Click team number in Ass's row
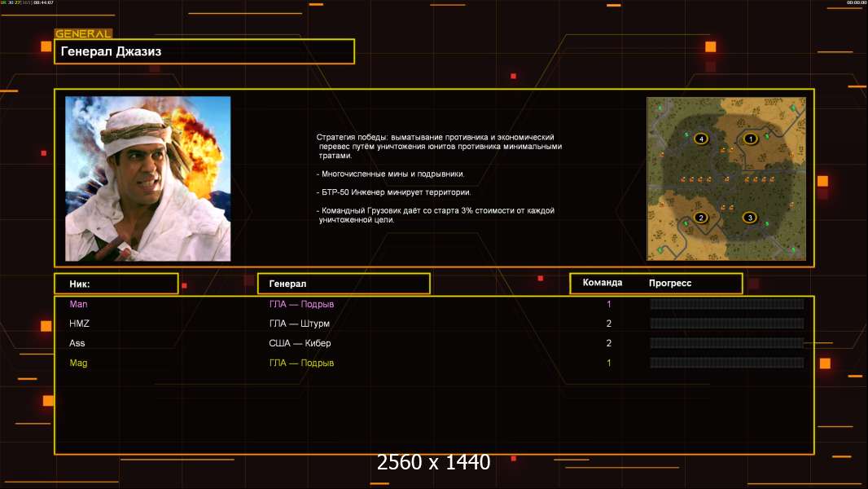 (608, 343)
